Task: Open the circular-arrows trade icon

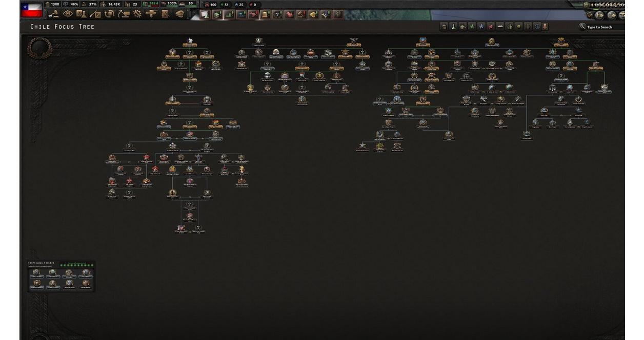Action: pyautogui.click(x=108, y=14)
